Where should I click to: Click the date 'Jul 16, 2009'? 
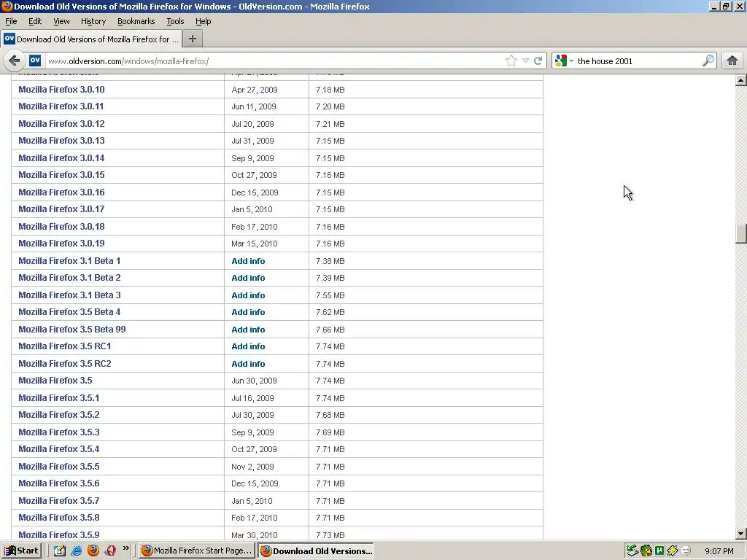[252, 398]
